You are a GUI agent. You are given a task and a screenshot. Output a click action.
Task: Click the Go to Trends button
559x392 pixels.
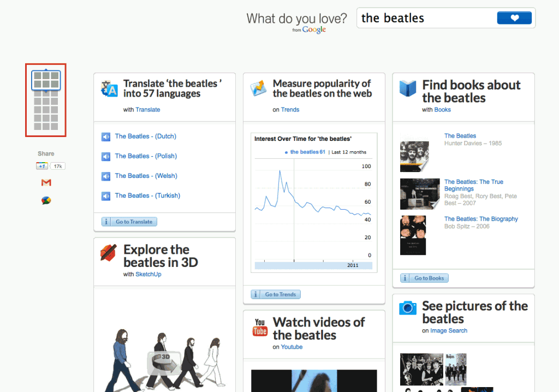click(280, 294)
